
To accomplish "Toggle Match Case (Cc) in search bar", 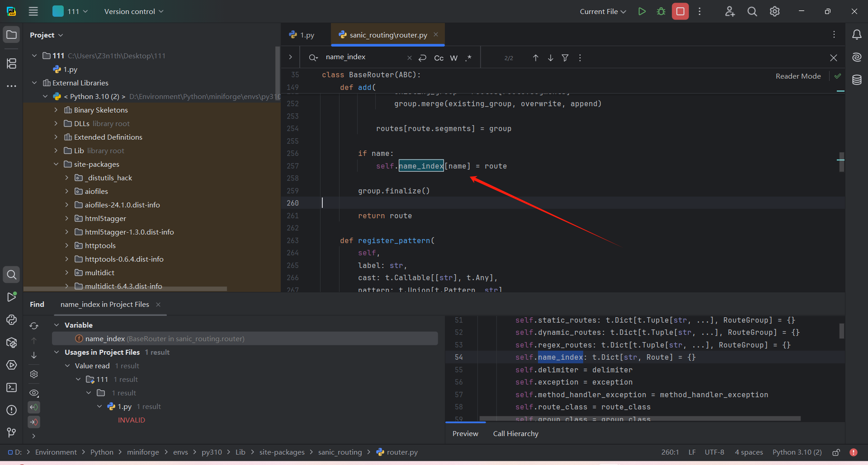I will tap(439, 58).
